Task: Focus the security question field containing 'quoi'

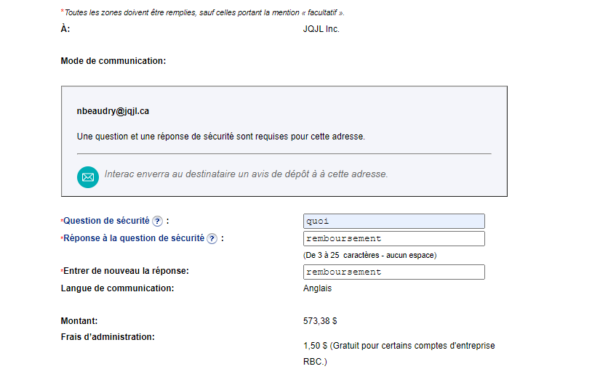Action: 394,221
